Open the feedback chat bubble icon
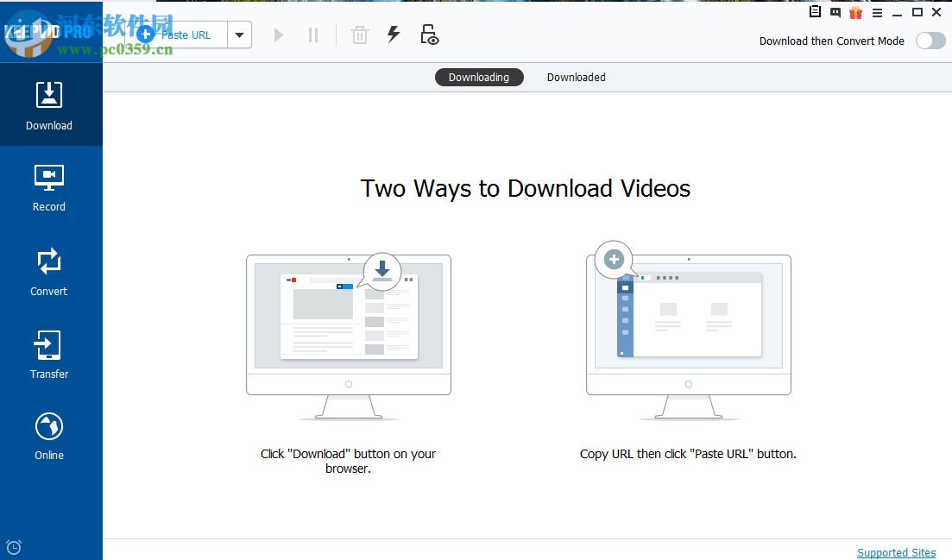Viewport: 952px width, 560px height. (x=835, y=12)
